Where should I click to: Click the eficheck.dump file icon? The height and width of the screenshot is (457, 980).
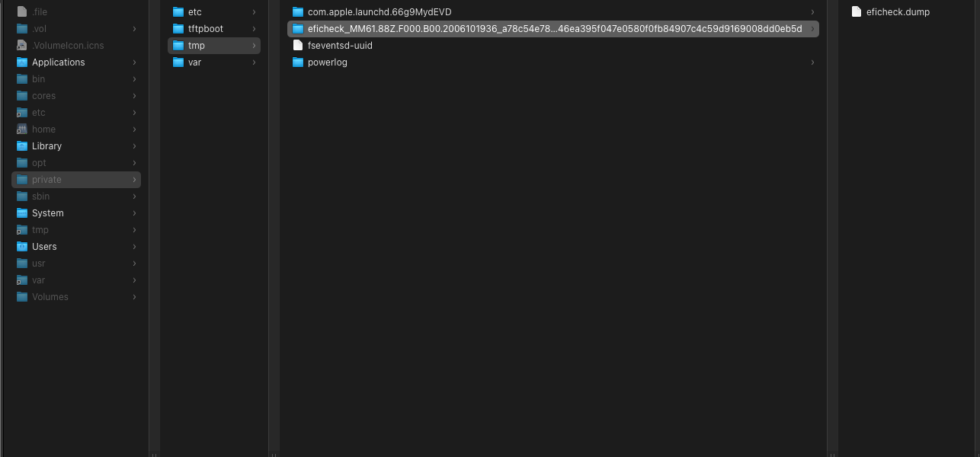coord(857,12)
